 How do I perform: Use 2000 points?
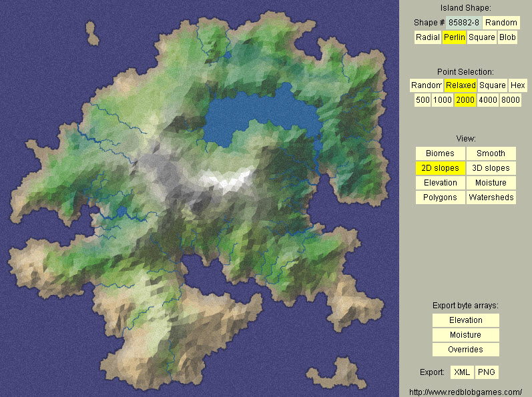(465, 100)
